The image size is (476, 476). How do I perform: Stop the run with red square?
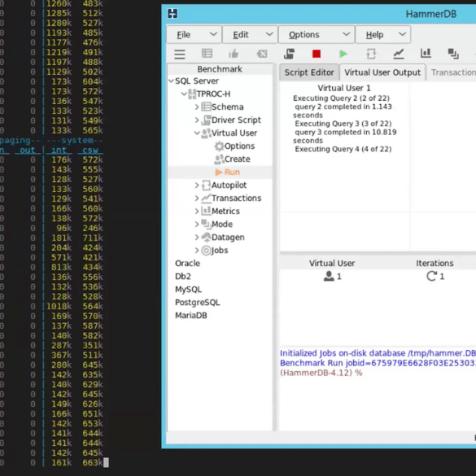tap(317, 54)
